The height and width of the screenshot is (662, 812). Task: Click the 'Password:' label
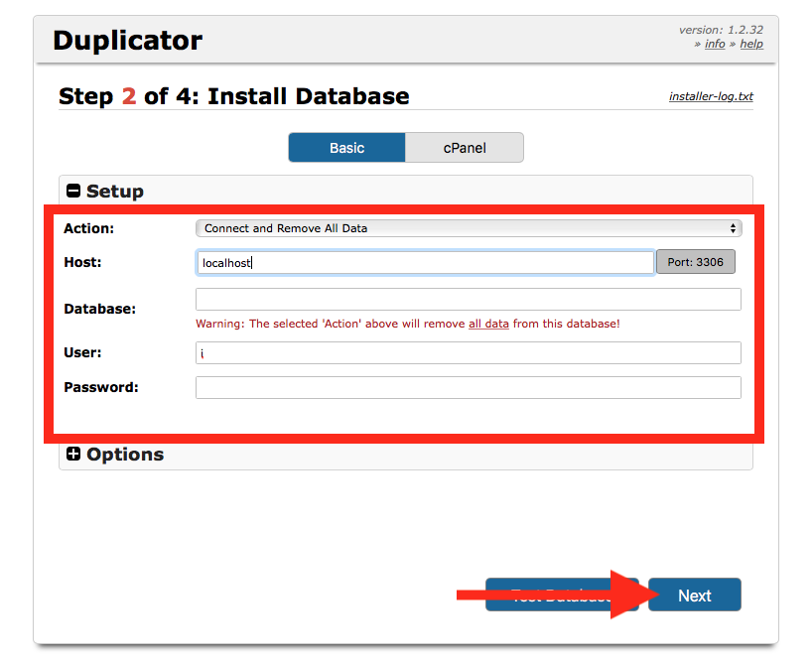tap(101, 388)
